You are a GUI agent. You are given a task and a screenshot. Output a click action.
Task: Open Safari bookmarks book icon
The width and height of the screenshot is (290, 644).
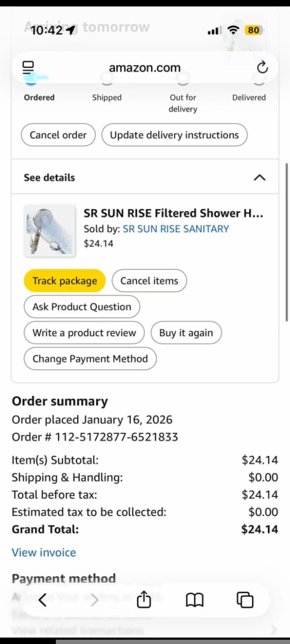point(195,600)
